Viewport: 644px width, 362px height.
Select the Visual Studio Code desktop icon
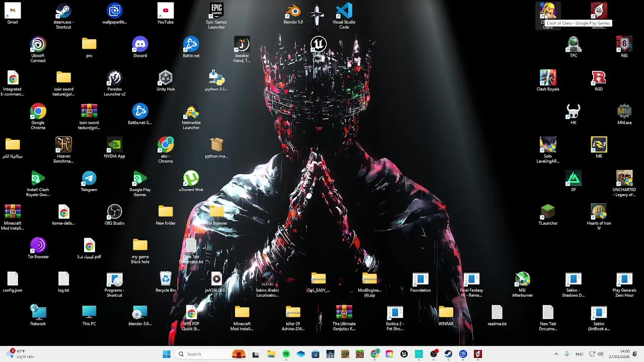click(344, 16)
